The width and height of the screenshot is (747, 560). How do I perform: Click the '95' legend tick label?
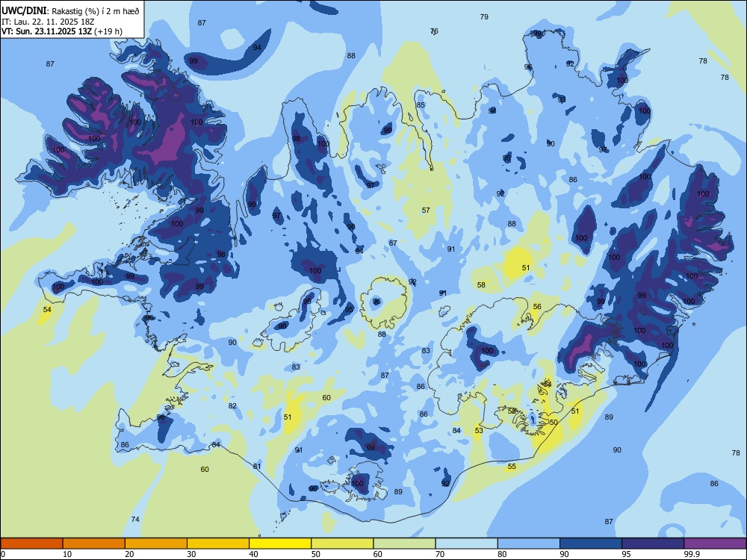(627, 554)
